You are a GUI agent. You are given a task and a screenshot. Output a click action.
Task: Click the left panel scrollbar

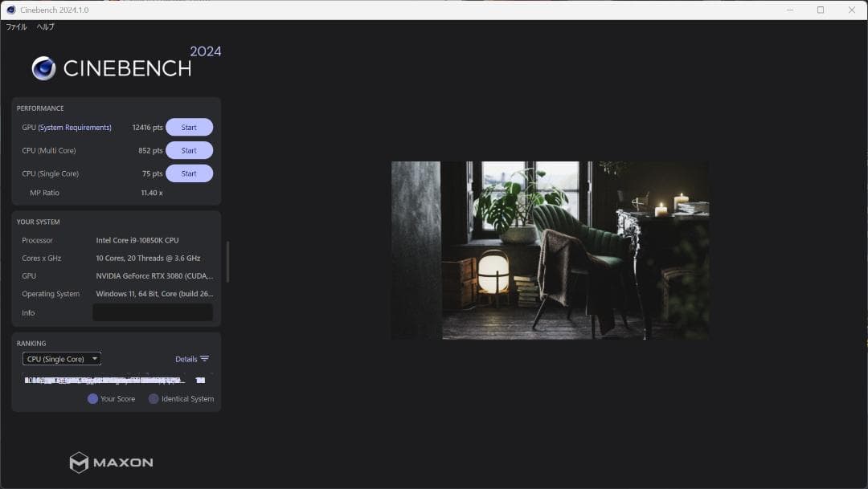coord(227,262)
